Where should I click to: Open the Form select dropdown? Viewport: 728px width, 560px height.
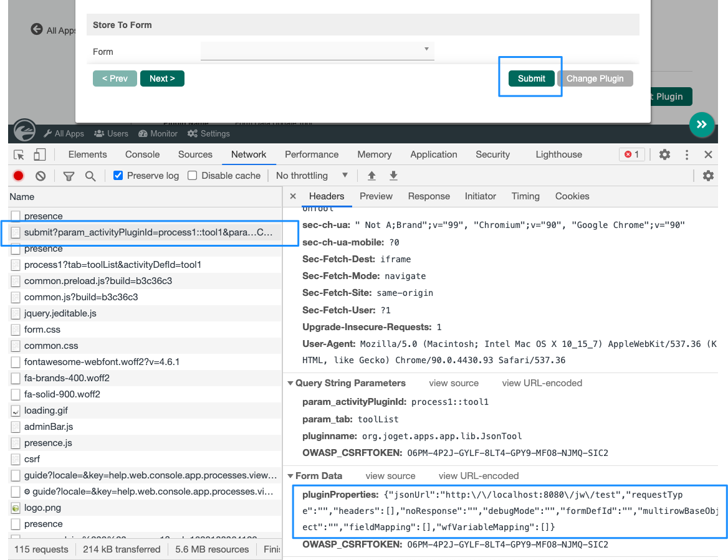click(317, 50)
